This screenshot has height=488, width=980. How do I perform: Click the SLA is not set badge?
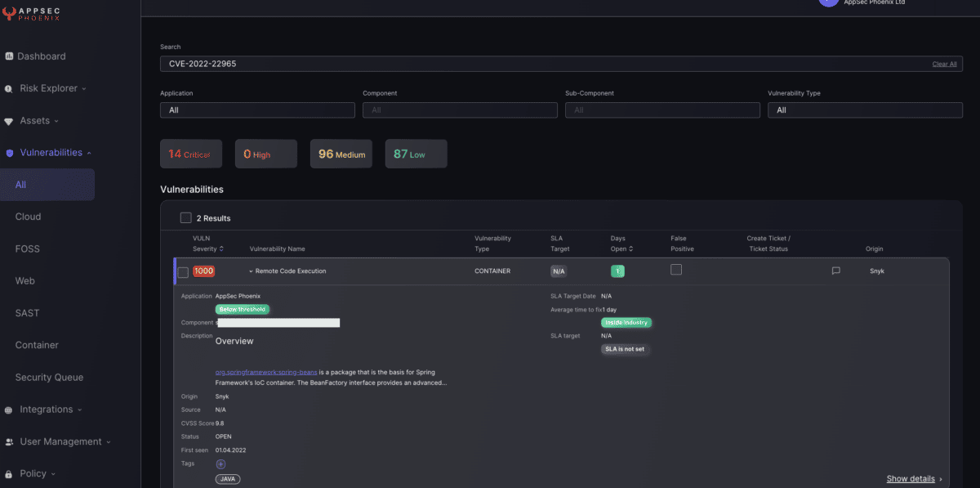[x=626, y=349]
